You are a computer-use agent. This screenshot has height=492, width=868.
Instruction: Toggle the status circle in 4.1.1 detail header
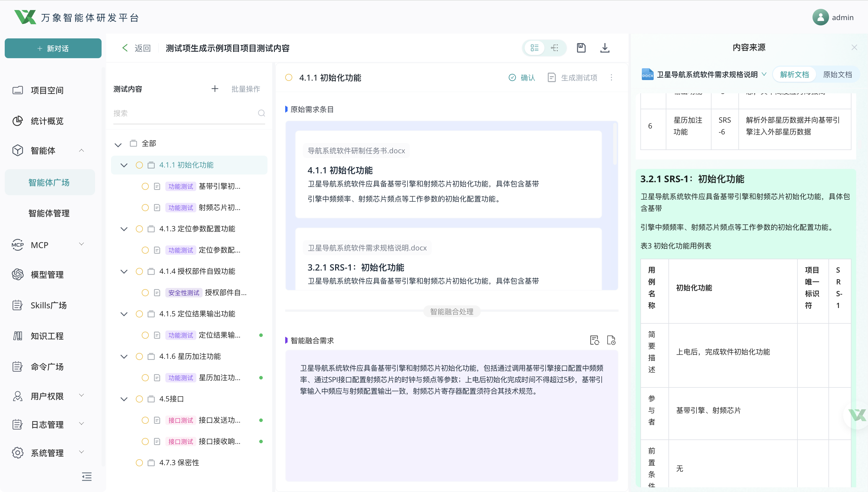point(289,77)
